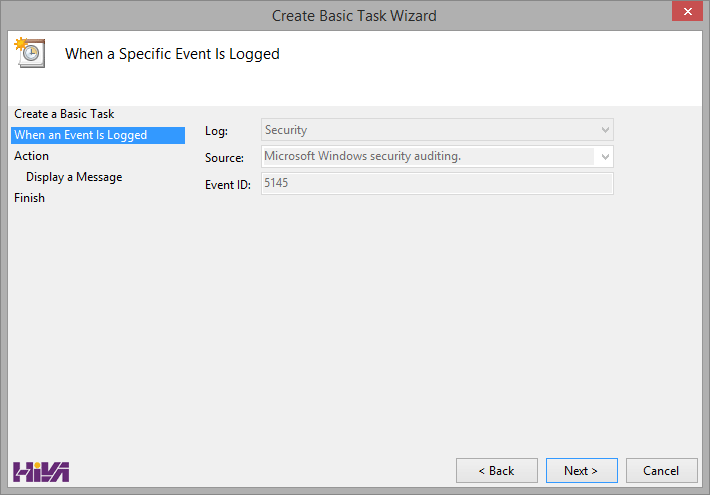710x495 pixels.
Task: Click the When a Specific Event Is Logged heading
Action: point(172,54)
